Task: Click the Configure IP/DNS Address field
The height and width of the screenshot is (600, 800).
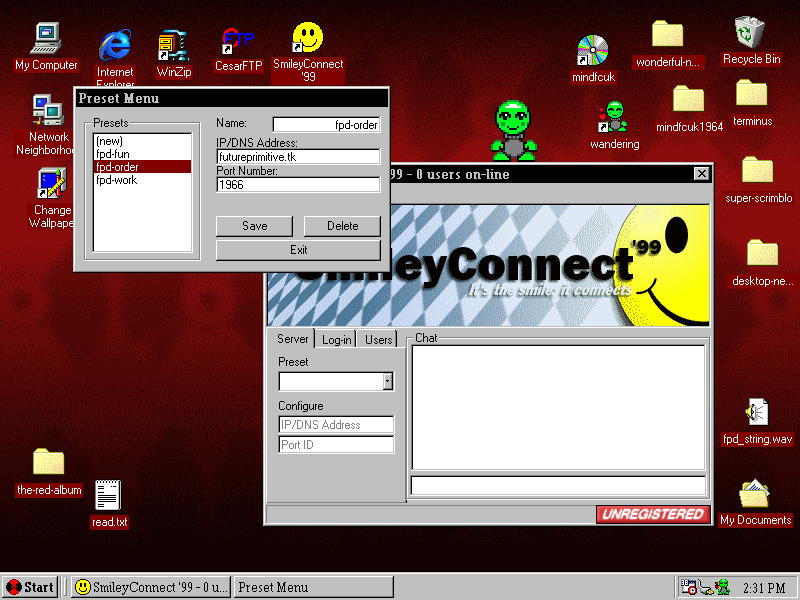Action: click(x=336, y=424)
